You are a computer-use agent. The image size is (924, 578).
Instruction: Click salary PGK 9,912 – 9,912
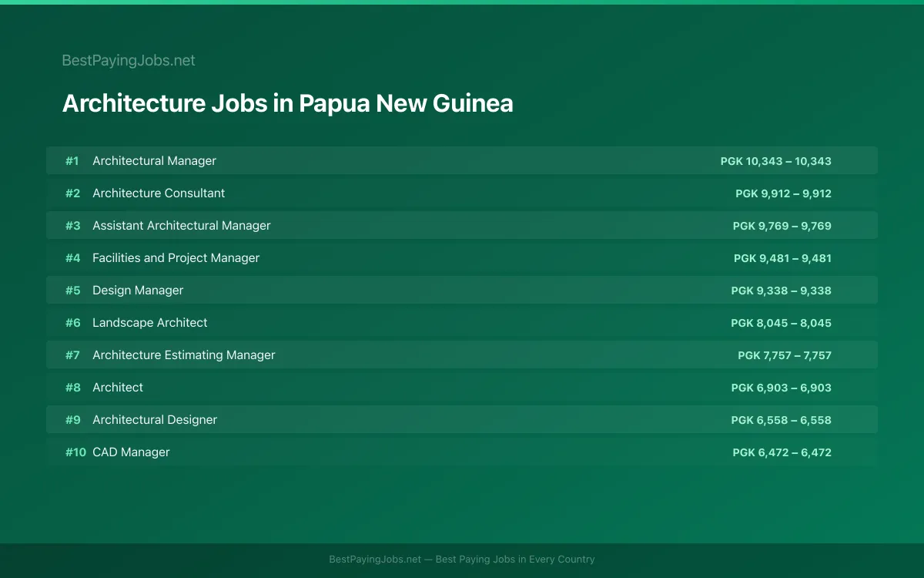point(783,193)
